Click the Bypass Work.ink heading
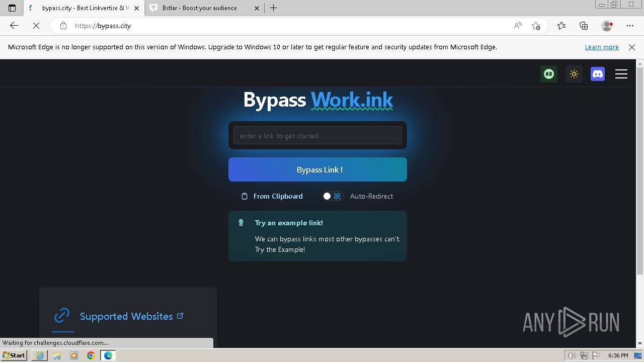 [318, 100]
